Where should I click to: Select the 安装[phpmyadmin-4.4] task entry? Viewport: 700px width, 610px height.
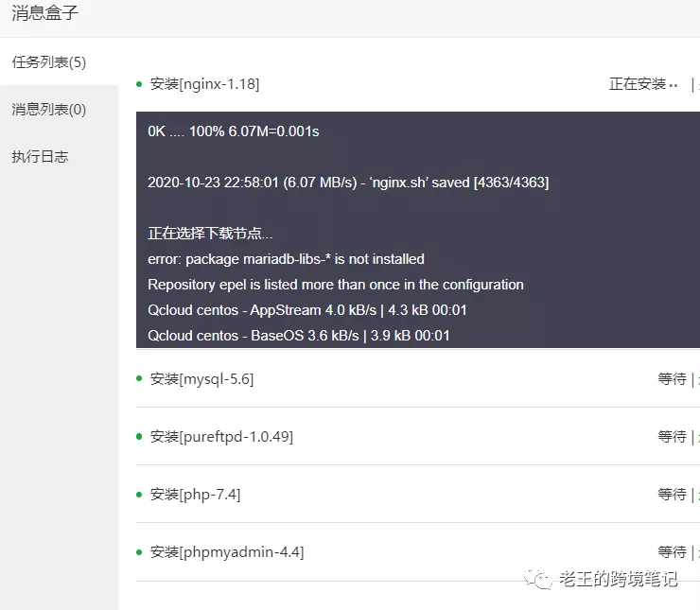tap(227, 552)
